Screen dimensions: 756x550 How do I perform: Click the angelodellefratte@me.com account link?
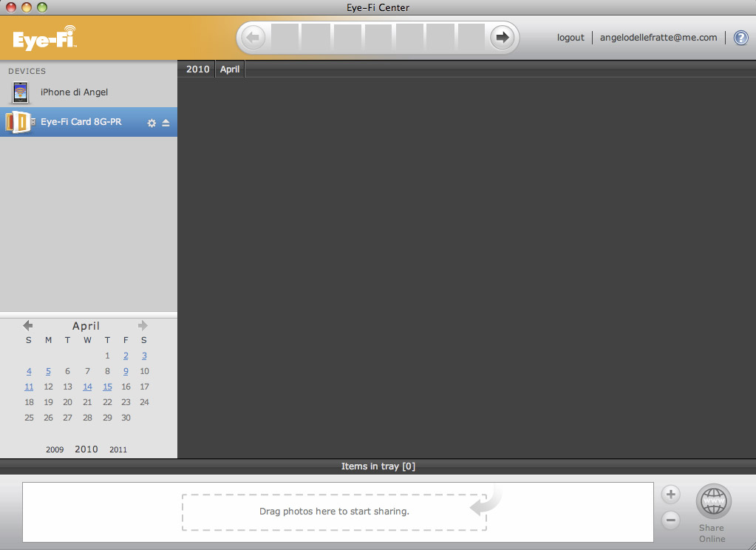pyautogui.click(x=658, y=38)
